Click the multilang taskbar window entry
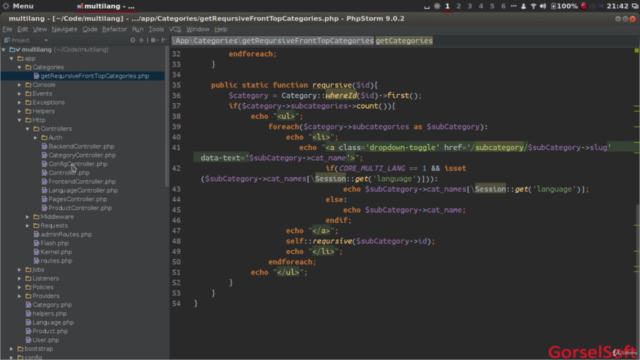 [106, 6]
